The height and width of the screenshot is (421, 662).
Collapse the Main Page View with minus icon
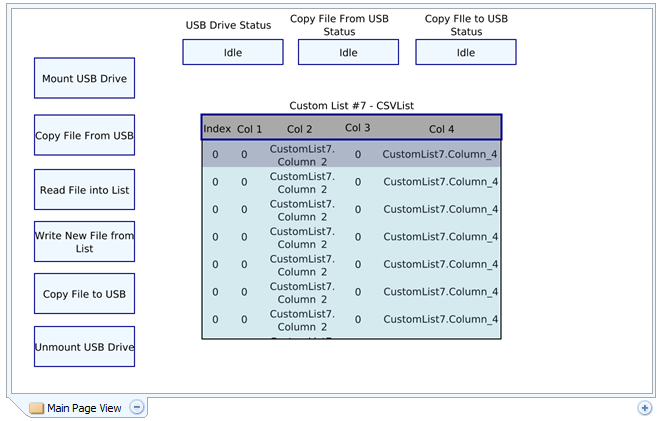(137, 407)
